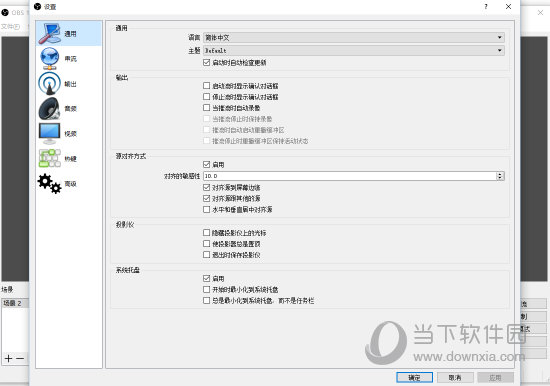550x386 pixels.
Task: Increase snap sensitivity with the up arrow
Action: pos(501,174)
